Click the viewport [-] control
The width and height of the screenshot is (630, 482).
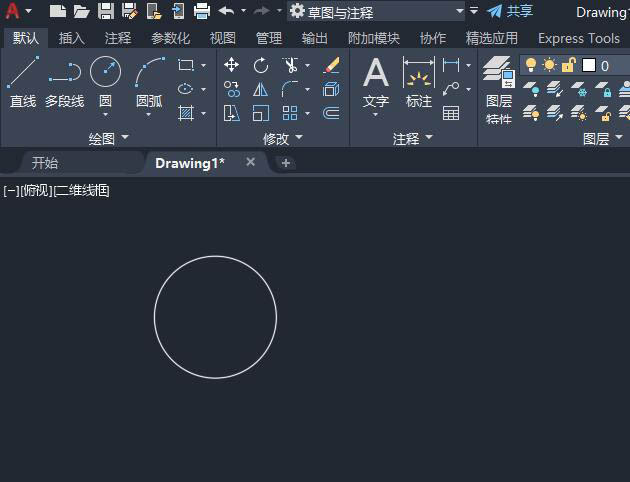[11, 191]
